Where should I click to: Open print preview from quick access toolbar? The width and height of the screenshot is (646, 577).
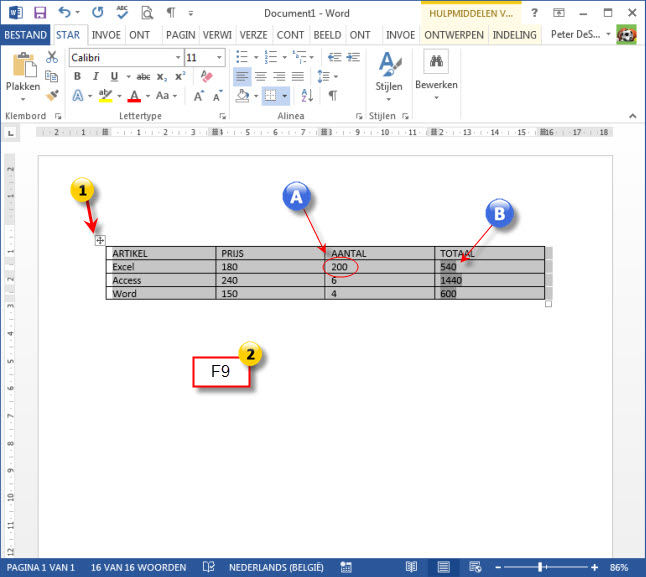(x=147, y=13)
